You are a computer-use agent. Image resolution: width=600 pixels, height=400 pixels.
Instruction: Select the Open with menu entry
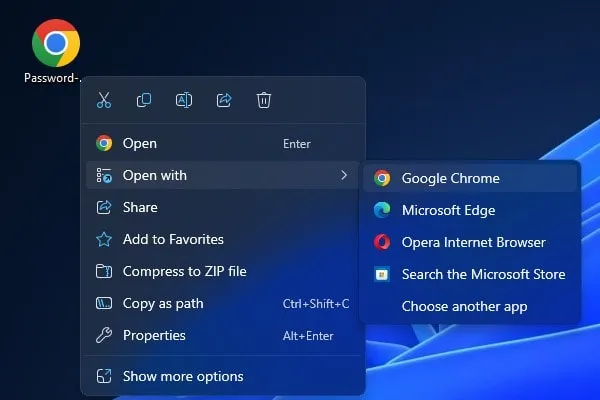pyautogui.click(x=223, y=175)
